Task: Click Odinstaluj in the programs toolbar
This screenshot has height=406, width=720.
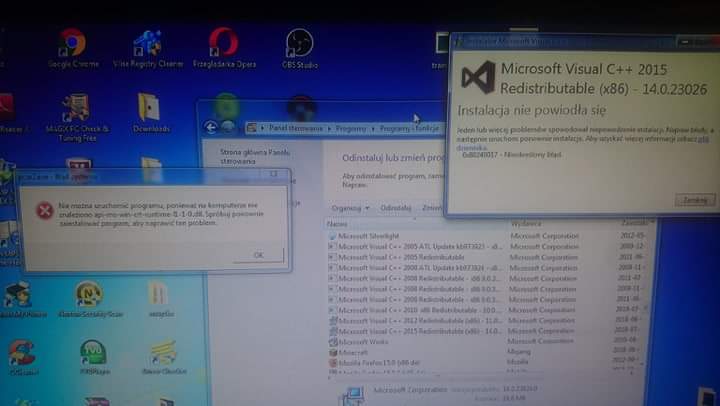Action: coord(395,208)
